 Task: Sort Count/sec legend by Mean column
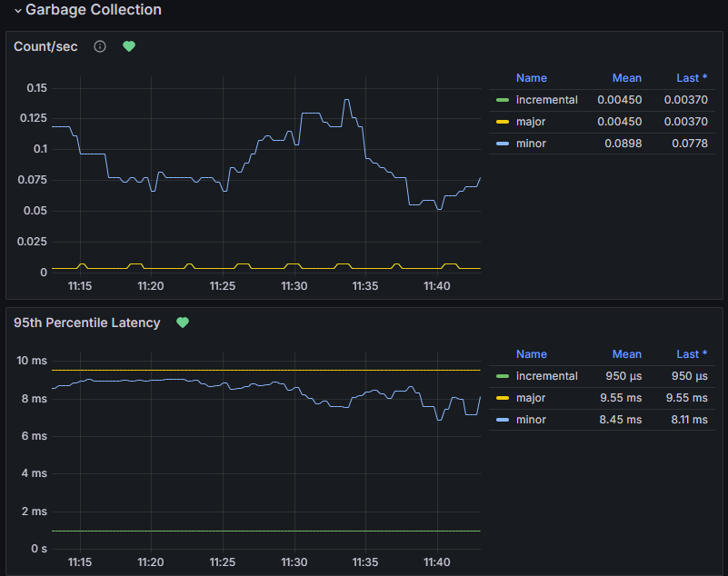pos(626,78)
